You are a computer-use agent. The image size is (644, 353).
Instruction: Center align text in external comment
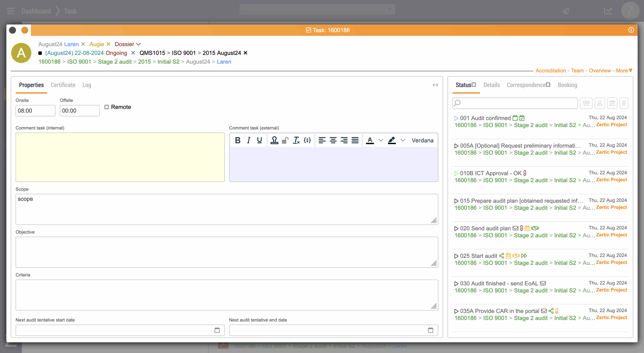[x=333, y=140]
